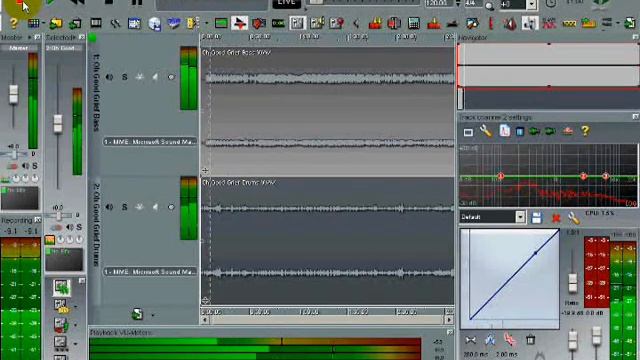Click the Pause transport button
Viewport: 640px width, 360px height.
pyautogui.click(x=137, y=2)
